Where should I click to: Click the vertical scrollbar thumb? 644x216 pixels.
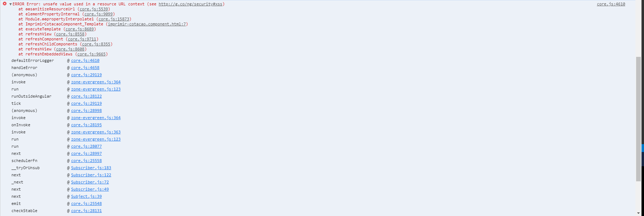click(x=638, y=119)
